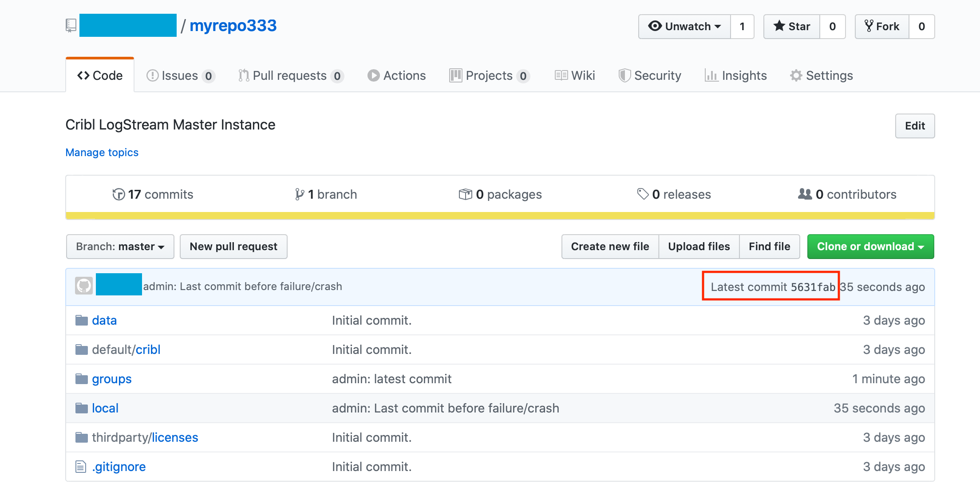Click the contributors people icon
Viewport: 980px width, 487px height.
point(805,194)
